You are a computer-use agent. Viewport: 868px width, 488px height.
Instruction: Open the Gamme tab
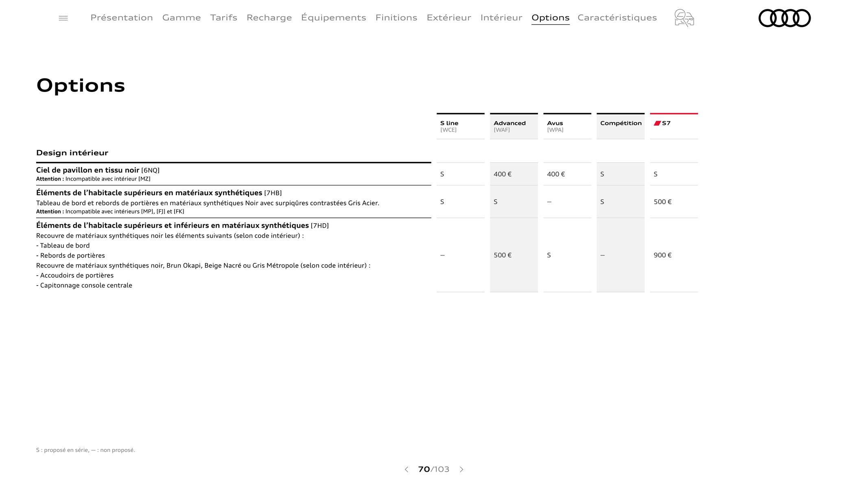tap(181, 17)
